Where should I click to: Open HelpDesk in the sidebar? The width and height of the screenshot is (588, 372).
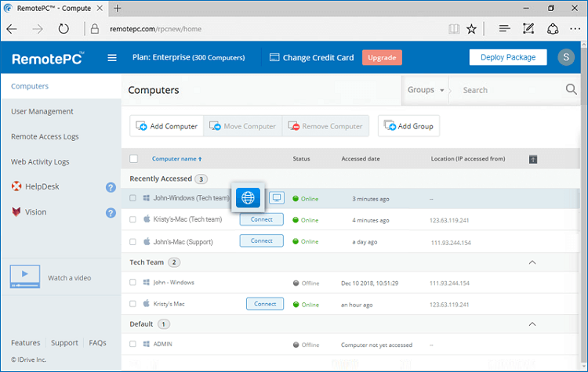pyautogui.click(x=42, y=186)
